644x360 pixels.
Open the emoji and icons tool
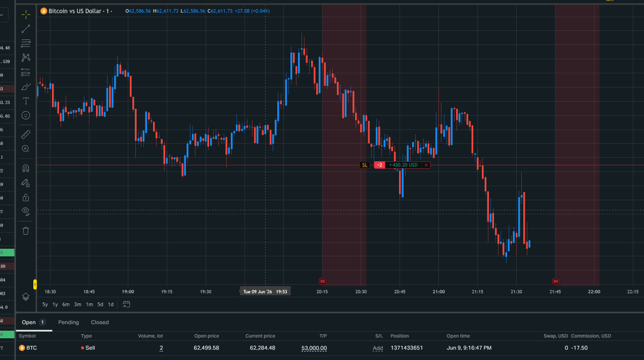pyautogui.click(x=26, y=115)
